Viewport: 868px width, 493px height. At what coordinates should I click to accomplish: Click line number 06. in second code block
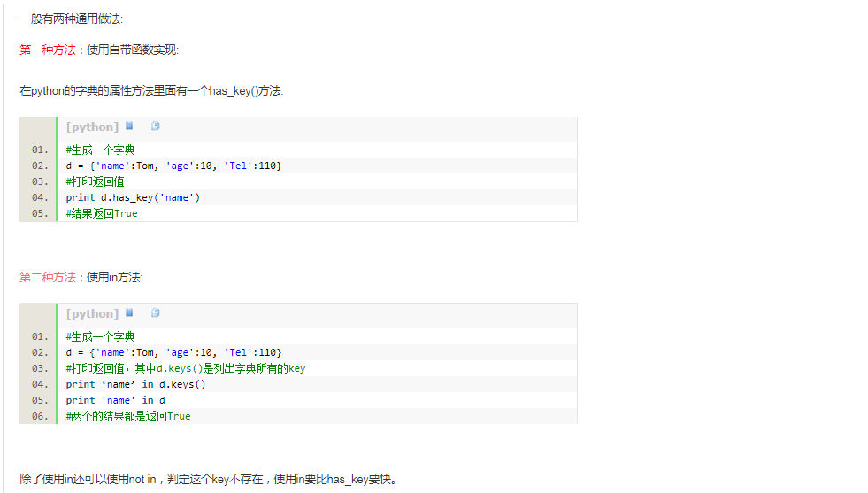tap(40, 416)
